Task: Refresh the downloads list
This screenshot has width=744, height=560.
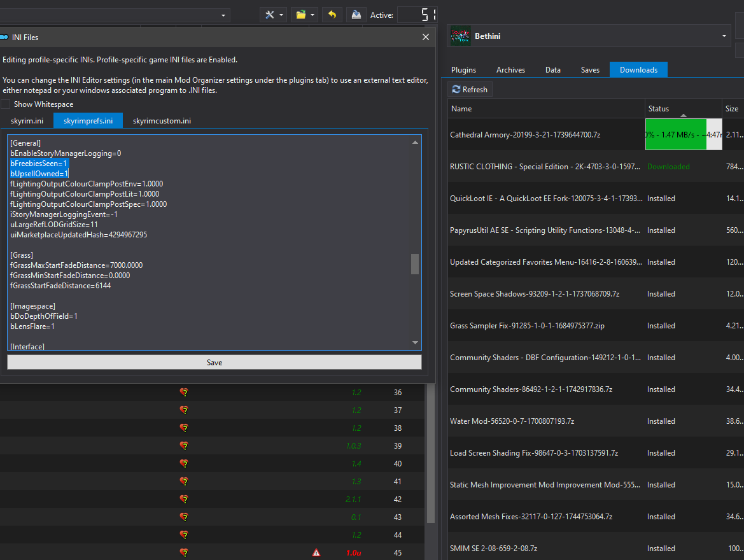Action: coord(470,90)
